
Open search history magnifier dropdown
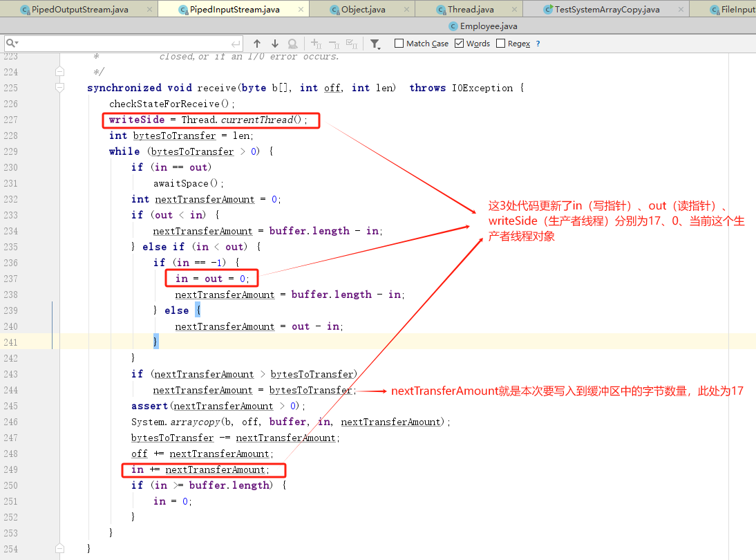coord(12,44)
